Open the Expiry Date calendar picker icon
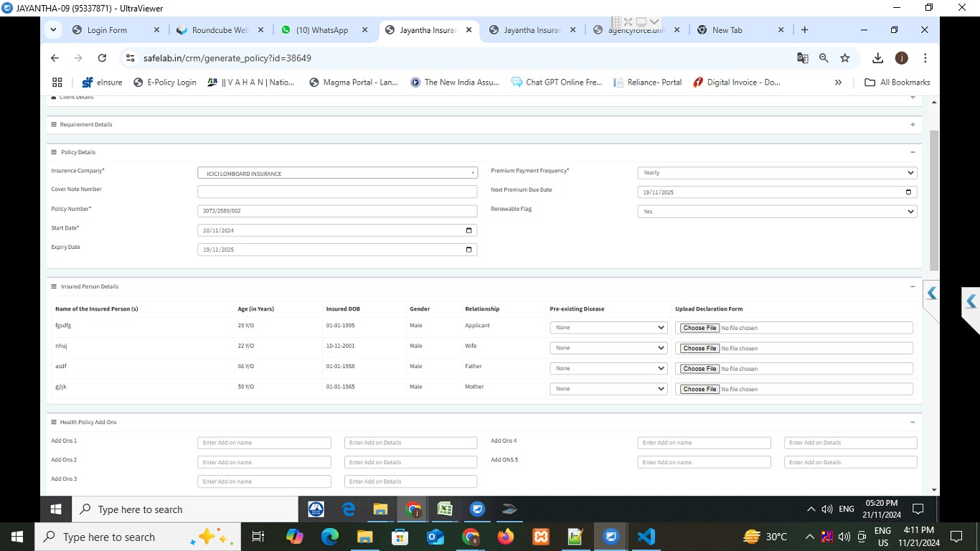Screen dimensions: 980x551 point(469,250)
